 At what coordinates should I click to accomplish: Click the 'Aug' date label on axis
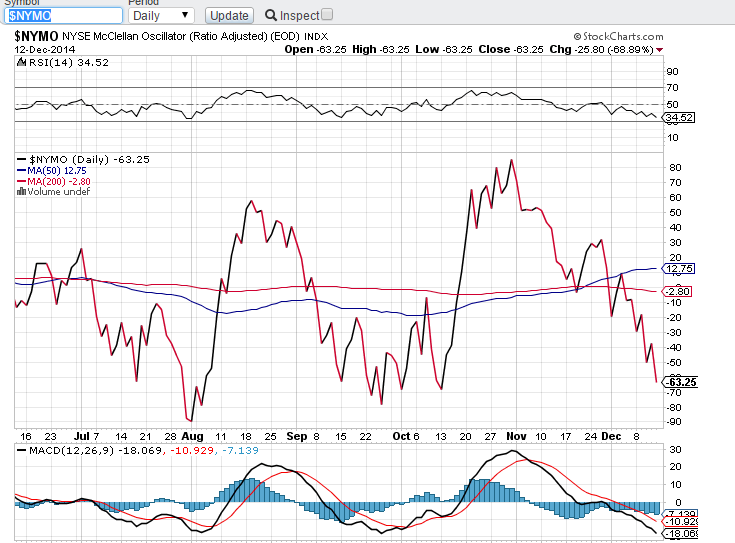coord(193,436)
